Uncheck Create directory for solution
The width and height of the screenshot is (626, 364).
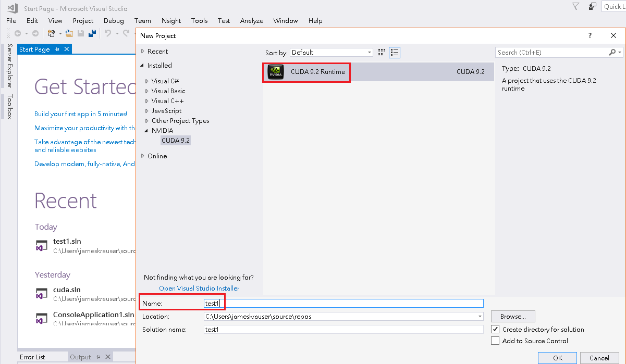click(x=495, y=329)
